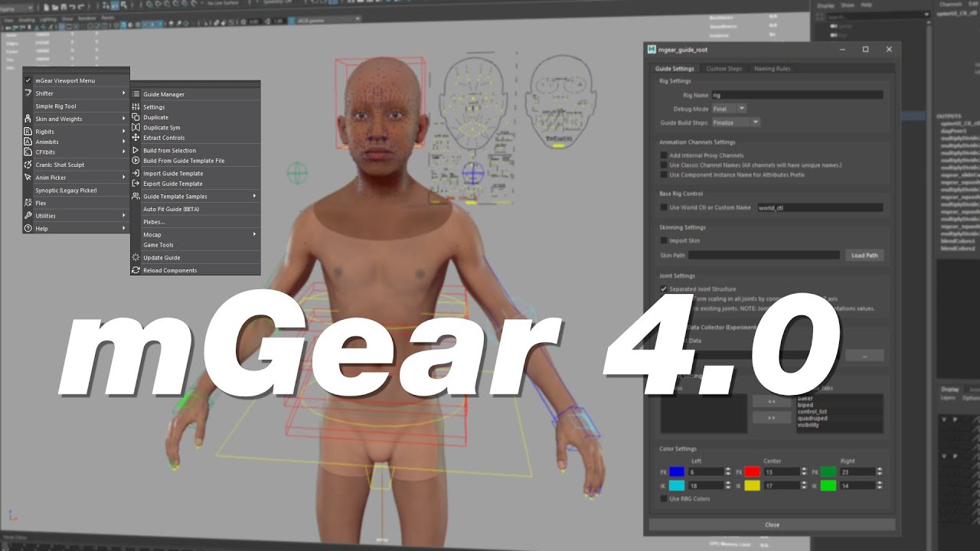The height and width of the screenshot is (551, 980).
Task: Click the << move-left button
Action: tap(771, 402)
